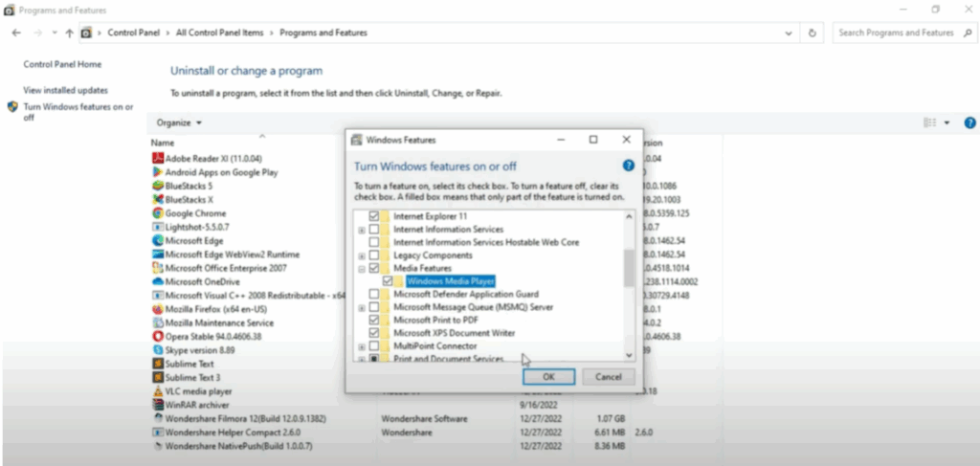The height and width of the screenshot is (466, 980).
Task: Click the Wondershare NativePush icon
Action: 158,446
